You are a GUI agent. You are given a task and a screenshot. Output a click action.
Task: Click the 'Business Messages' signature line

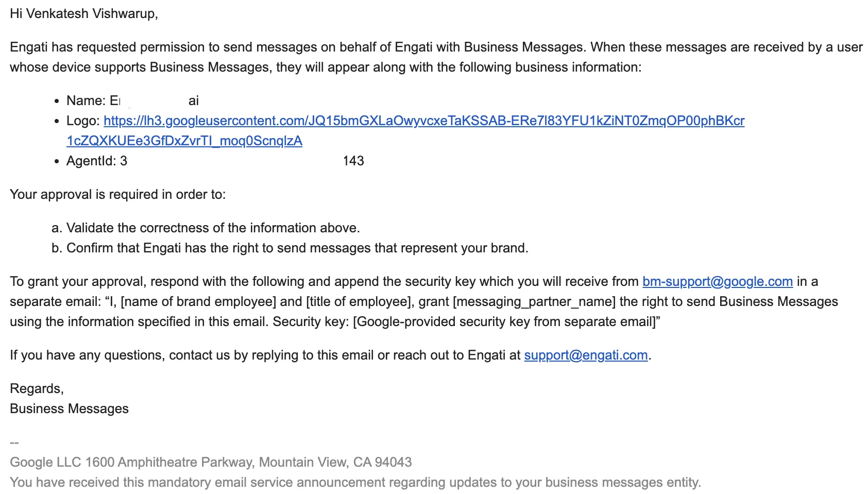click(x=69, y=408)
